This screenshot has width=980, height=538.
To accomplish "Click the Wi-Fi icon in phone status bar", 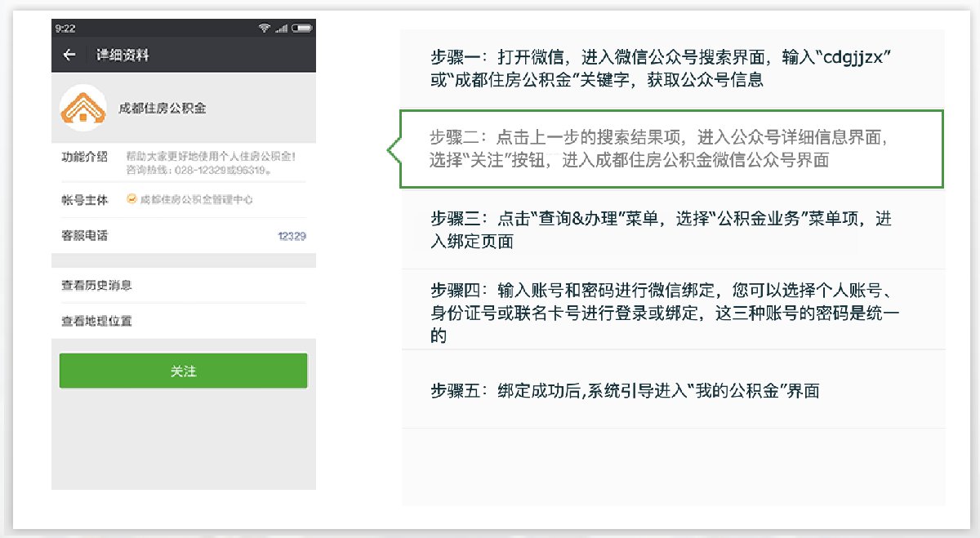I will point(265,29).
